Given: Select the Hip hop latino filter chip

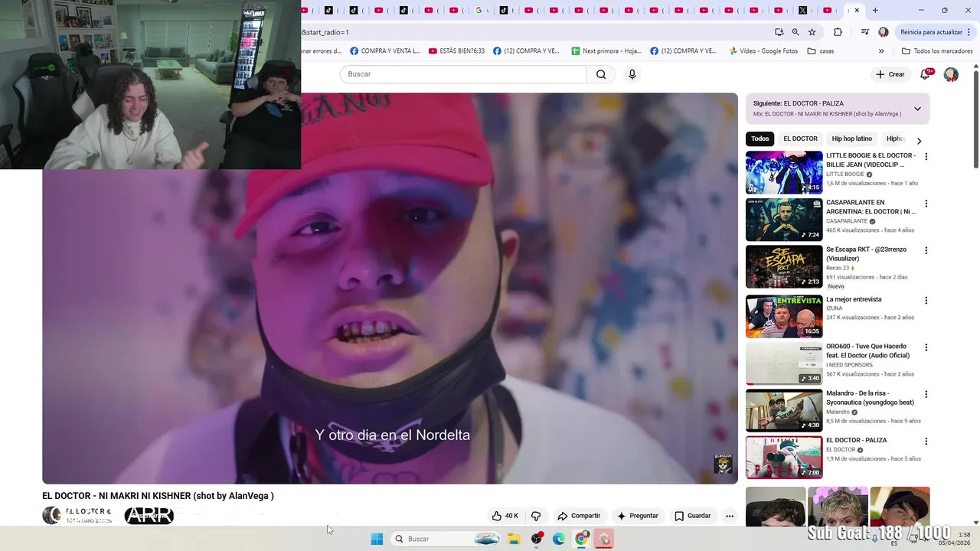Looking at the screenshot, I should coord(851,139).
